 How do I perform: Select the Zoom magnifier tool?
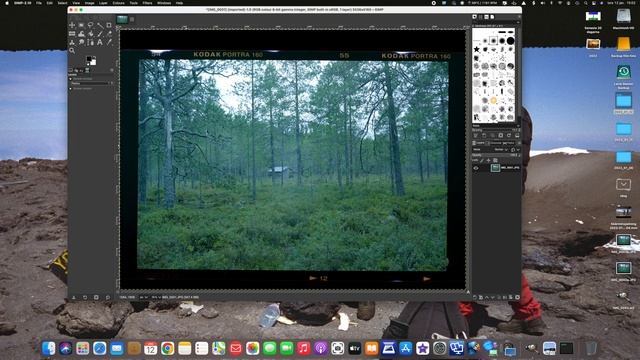pyautogui.click(x=71, y=51)
